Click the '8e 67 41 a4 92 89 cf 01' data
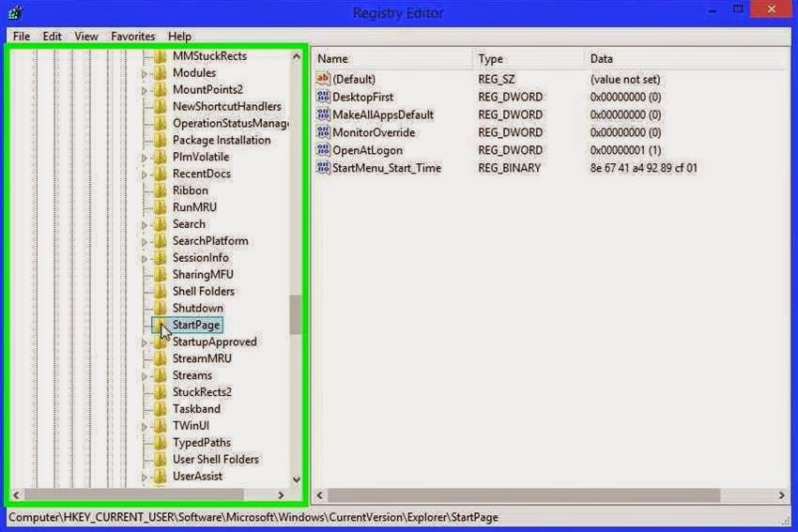798x532 pixels. tap(644, 168)
